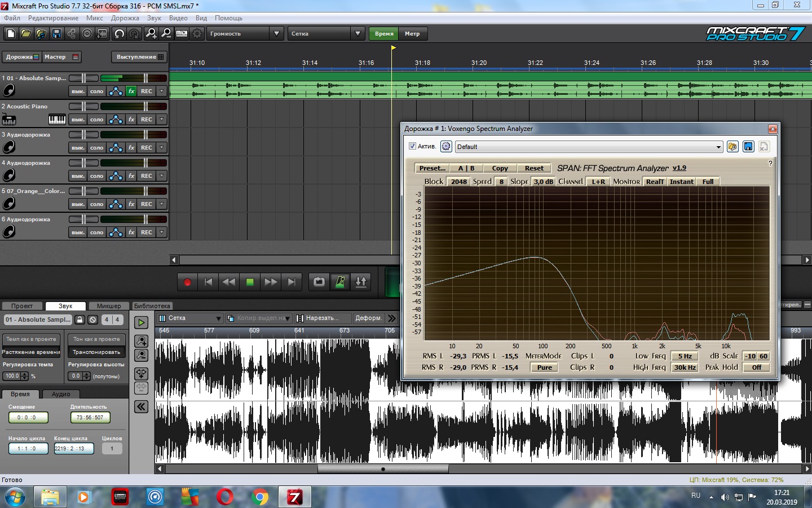Open the Дорожка menu

[x=125, y=18]
